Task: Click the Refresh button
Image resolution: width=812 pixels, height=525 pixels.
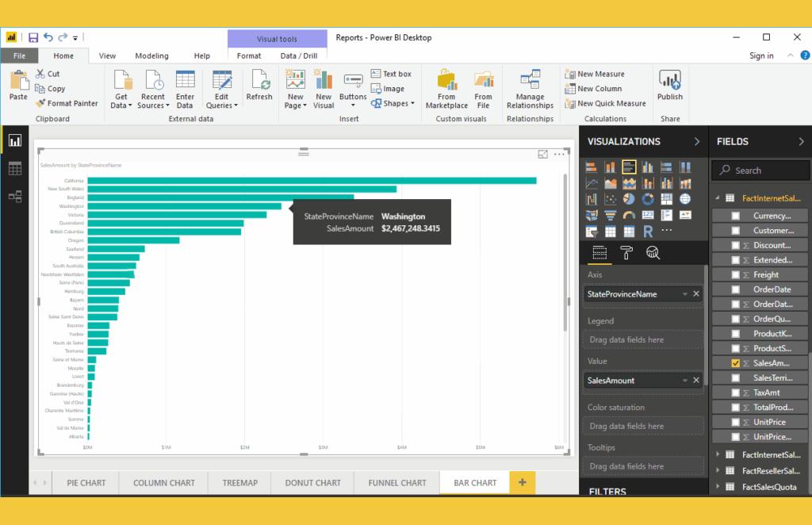Action: 259,85
